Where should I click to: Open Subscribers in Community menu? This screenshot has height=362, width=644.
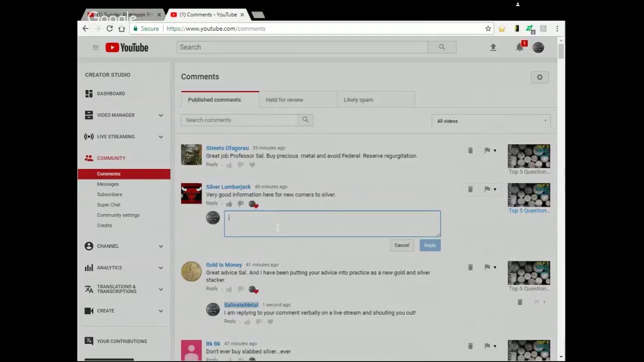109,195
